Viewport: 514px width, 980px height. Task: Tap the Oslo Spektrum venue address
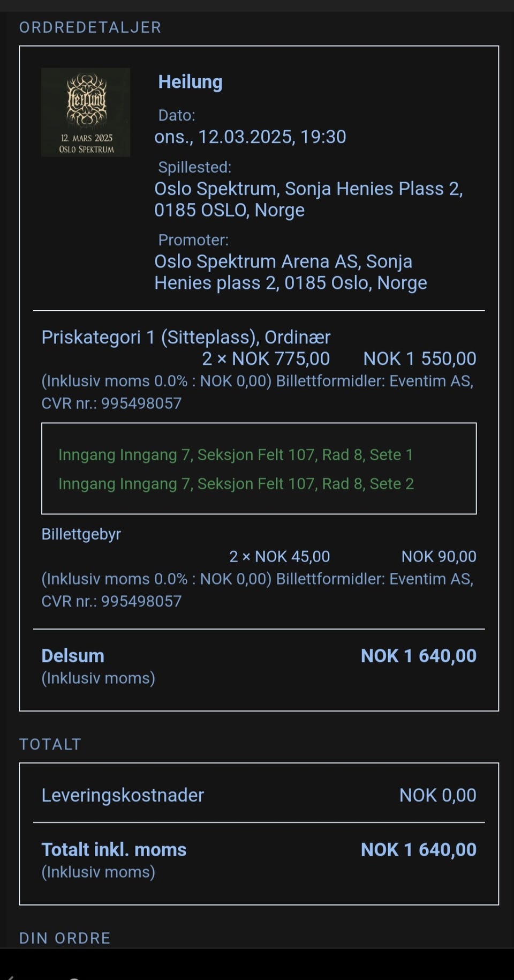pos(308,199)
